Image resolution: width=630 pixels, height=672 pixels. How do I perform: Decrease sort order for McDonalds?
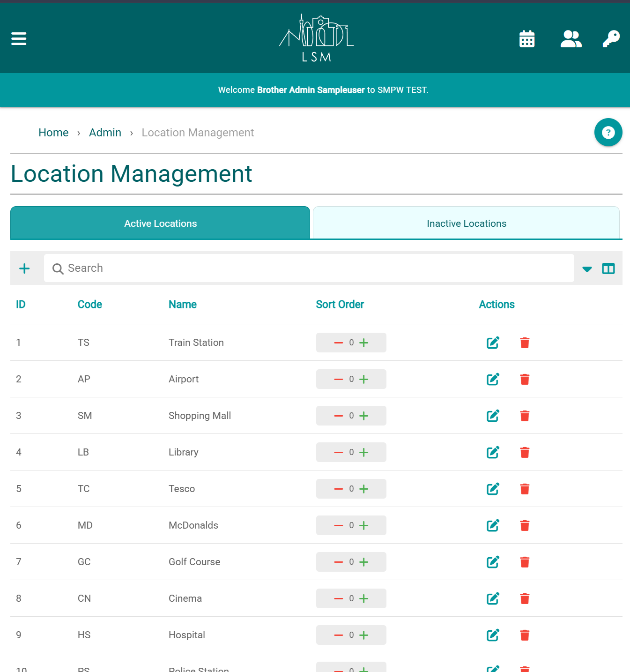[338, 525]
